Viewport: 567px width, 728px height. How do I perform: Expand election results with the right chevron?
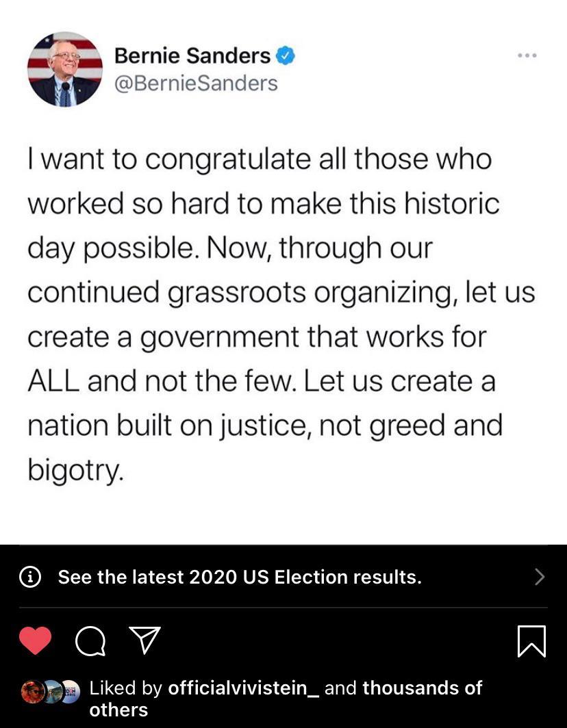[x=539, y=577]
